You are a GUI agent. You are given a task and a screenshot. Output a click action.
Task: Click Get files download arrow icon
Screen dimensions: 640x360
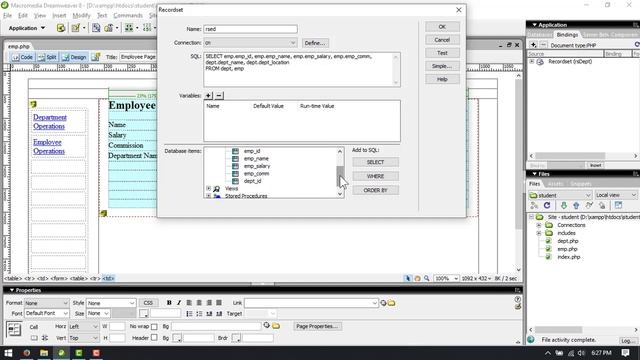click(x=564, y=205)
